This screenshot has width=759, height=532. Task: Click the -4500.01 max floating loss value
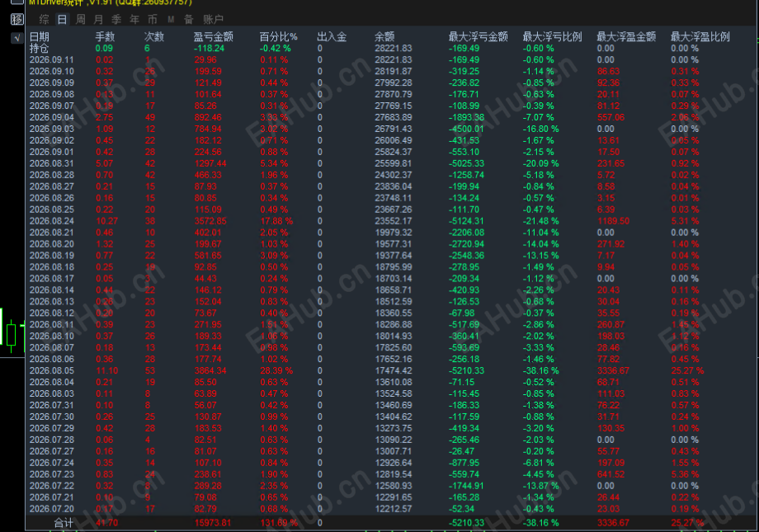point(466,129)
